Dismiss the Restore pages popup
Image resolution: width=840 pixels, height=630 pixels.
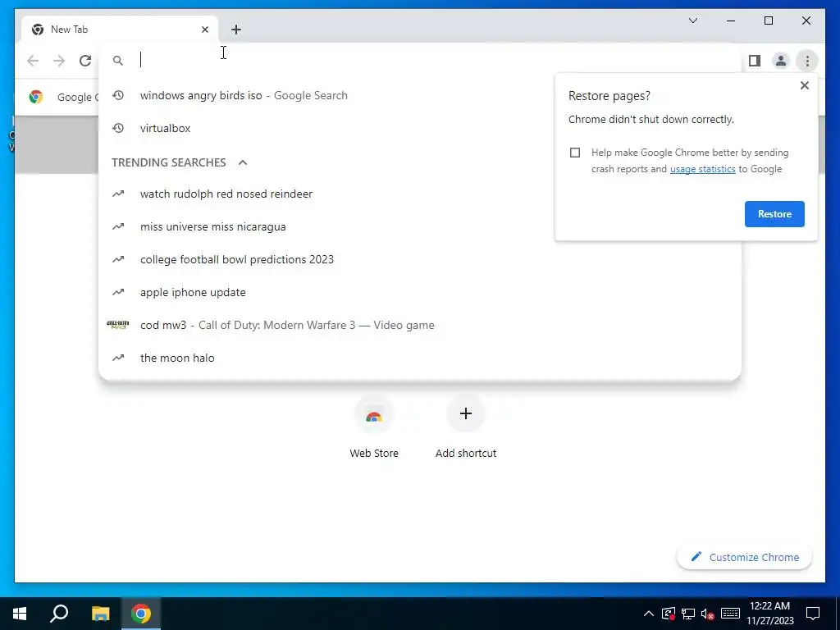(x=804, y=85)
